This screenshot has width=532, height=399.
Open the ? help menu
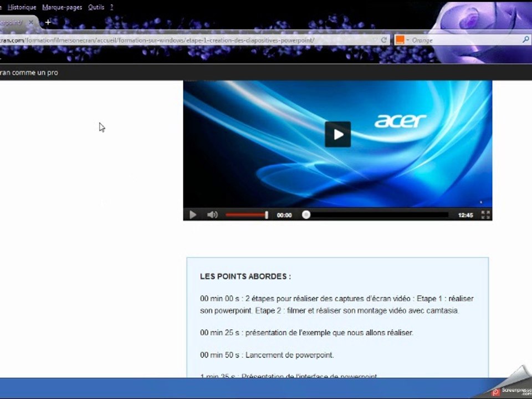pos(111,7)
